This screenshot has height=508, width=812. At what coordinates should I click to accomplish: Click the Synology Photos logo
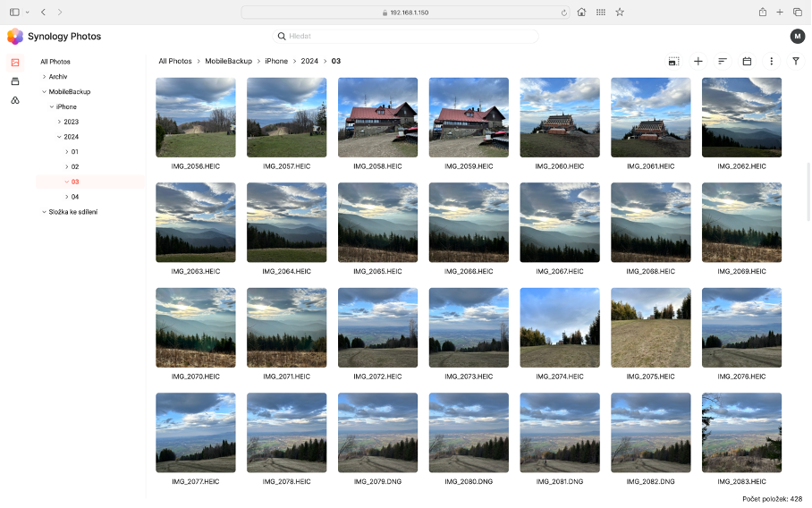pyautogui.click(x=15, y=37)
